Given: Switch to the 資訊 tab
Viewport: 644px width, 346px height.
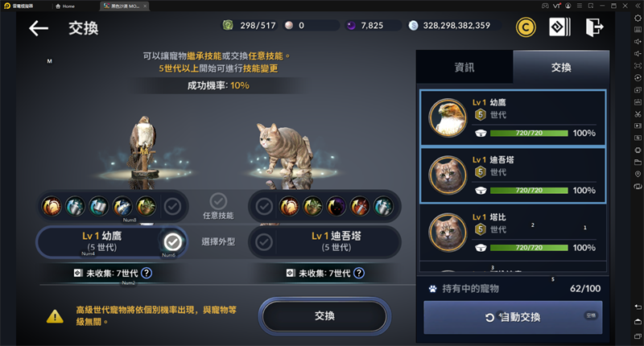Looking at the screenshot, I should point(464,68).
